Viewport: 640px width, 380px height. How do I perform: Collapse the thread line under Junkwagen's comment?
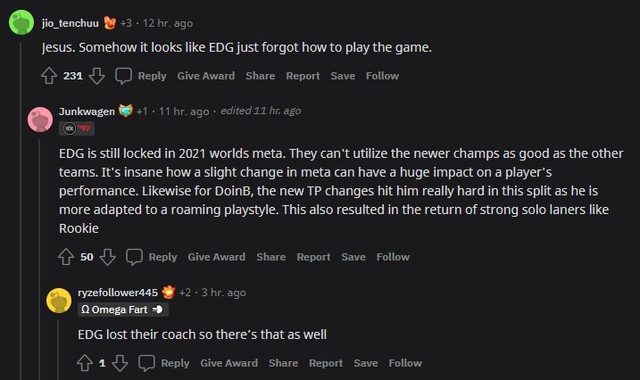click(39, 259)
